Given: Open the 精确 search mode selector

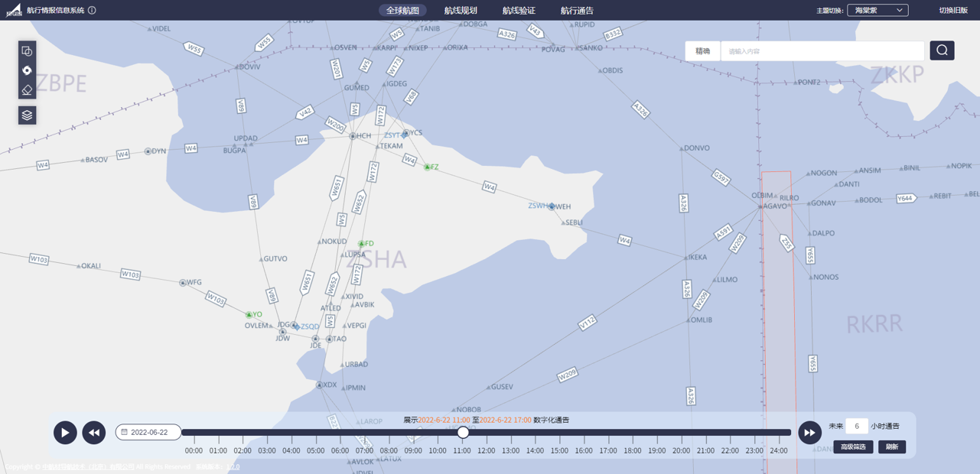Looking at the screenshot, I should (702, 51).
